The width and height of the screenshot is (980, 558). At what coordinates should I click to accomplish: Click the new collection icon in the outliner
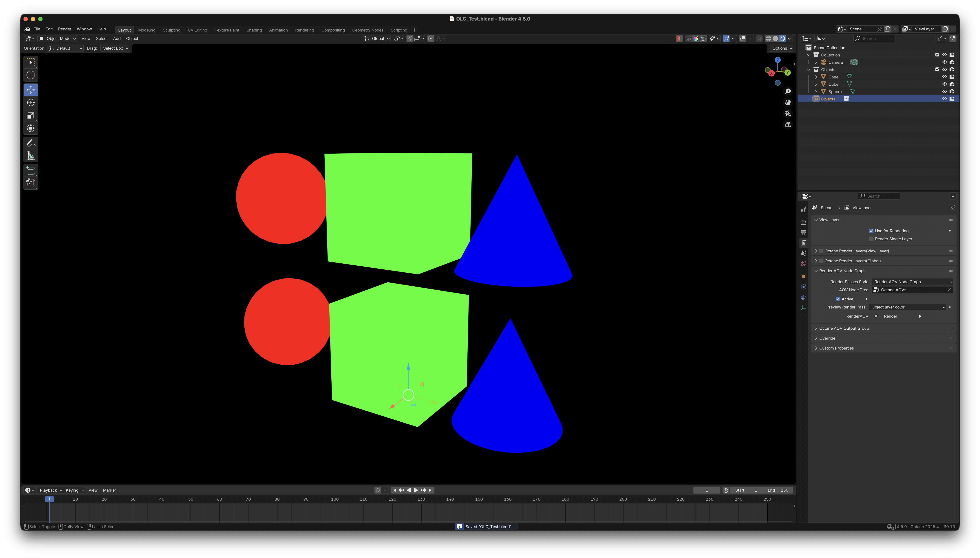(x=952, y=38)
